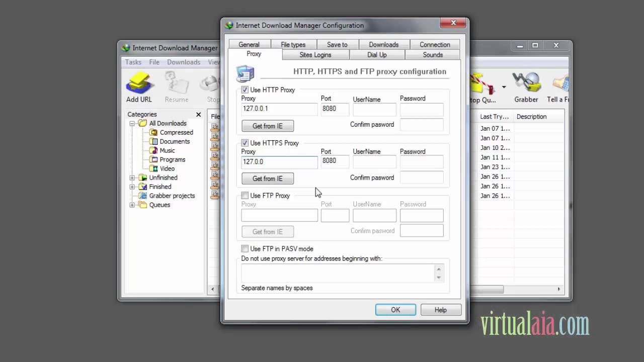Collapse the All Downloads tree node
This screenshot has height=362, width=644.
pyautogui.click(x=132, y=123)
